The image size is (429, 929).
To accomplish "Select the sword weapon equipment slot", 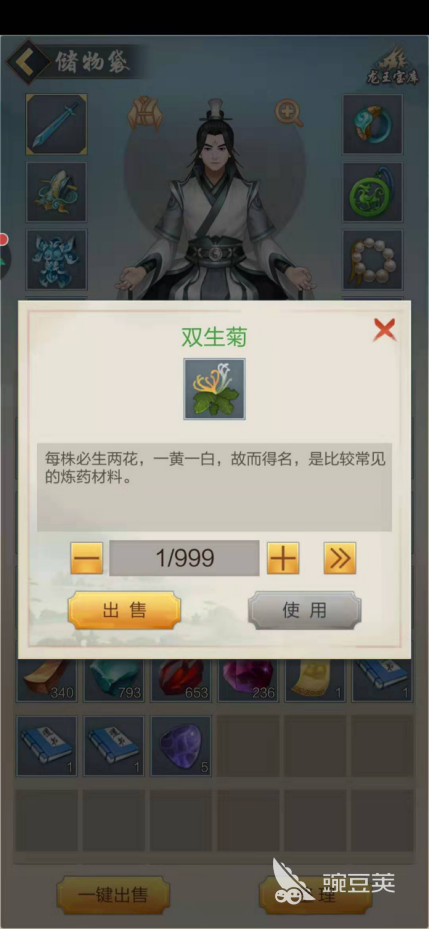I will pyautogui.click(x=56, y=124).
